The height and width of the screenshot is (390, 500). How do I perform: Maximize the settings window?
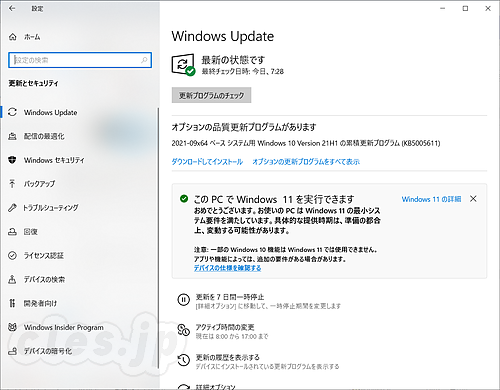coord(465,9)
